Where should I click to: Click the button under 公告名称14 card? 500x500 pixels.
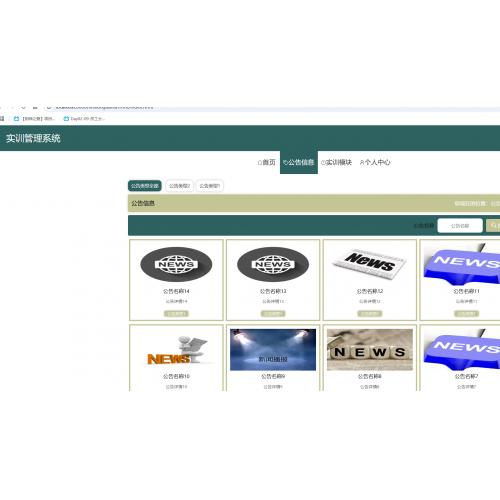176,313
